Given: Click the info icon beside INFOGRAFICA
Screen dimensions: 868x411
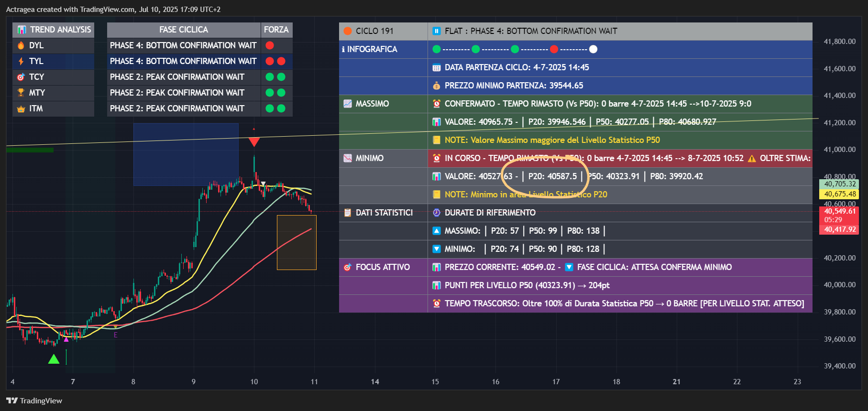Looking at the screenshot, I should (x=343, y=49).
